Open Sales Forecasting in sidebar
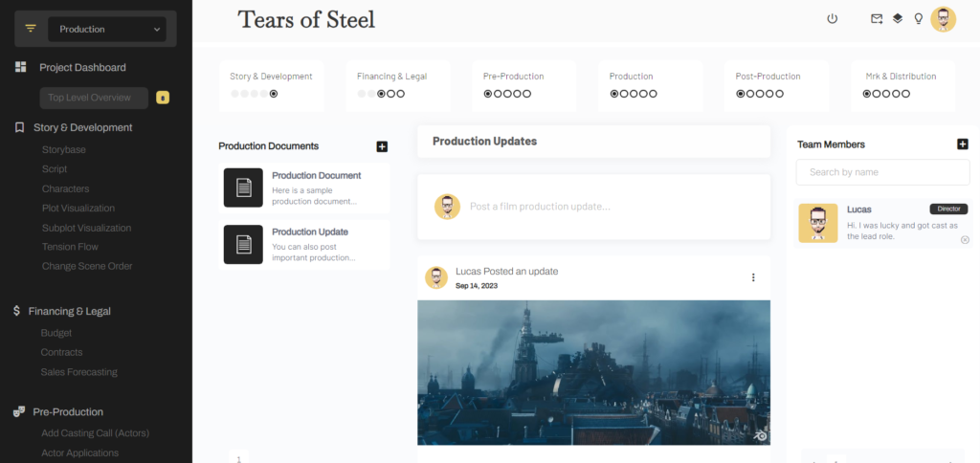Image resolution: width=980 pixels, height=463 pixels. point(78,372)
